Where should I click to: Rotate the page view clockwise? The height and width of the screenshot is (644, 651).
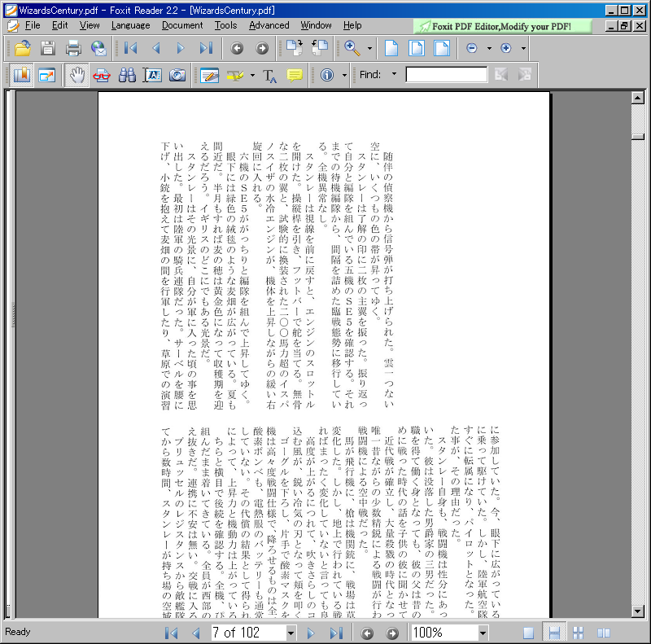coord(295,48)
